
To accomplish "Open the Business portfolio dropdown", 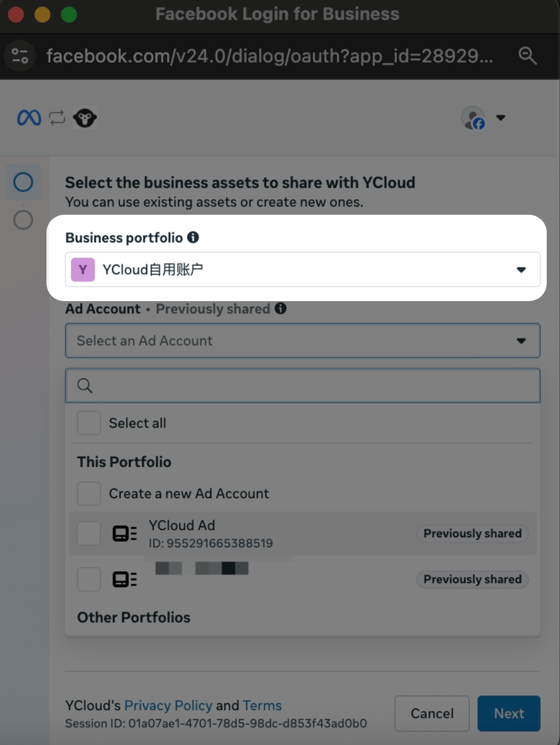I will coord(303,270).
